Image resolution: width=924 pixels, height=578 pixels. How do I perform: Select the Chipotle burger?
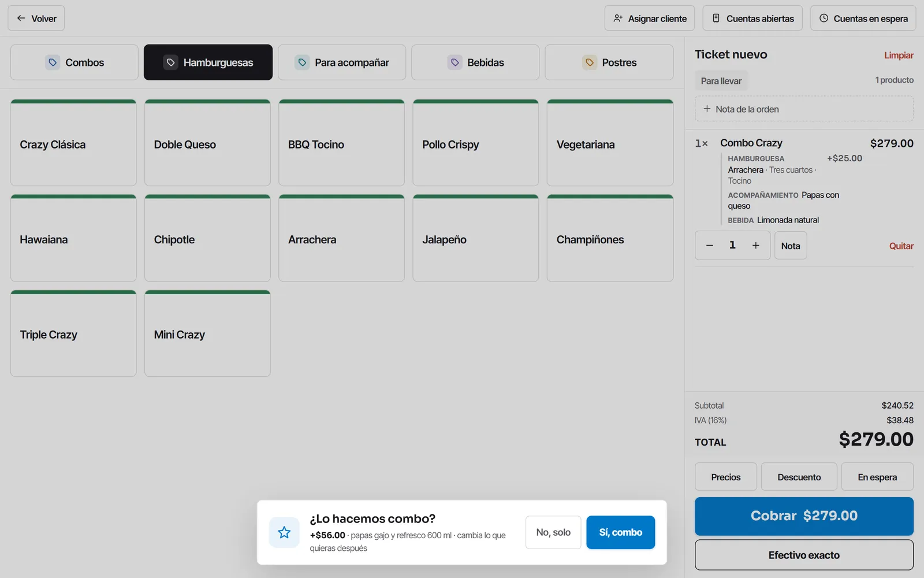tap(207, 238)
